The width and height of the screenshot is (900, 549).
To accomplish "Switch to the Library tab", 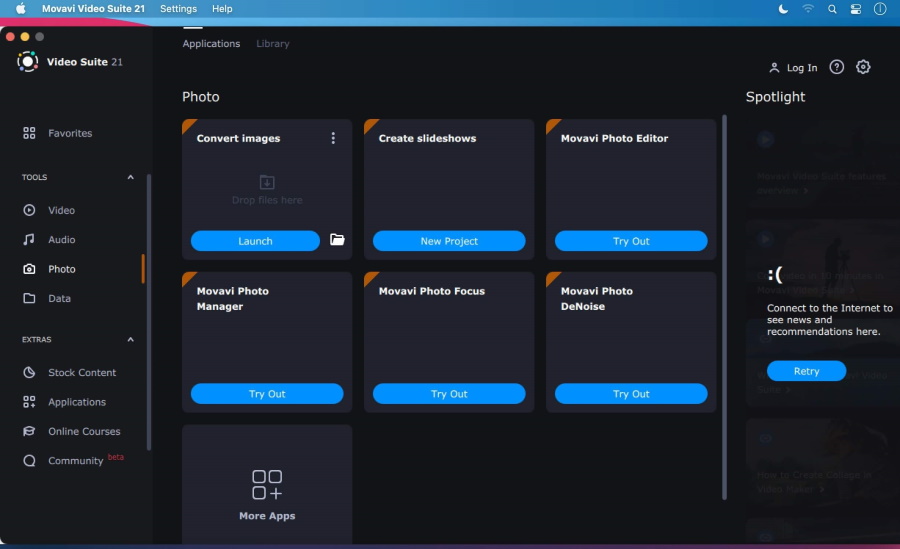I will (x=273, y=44).
